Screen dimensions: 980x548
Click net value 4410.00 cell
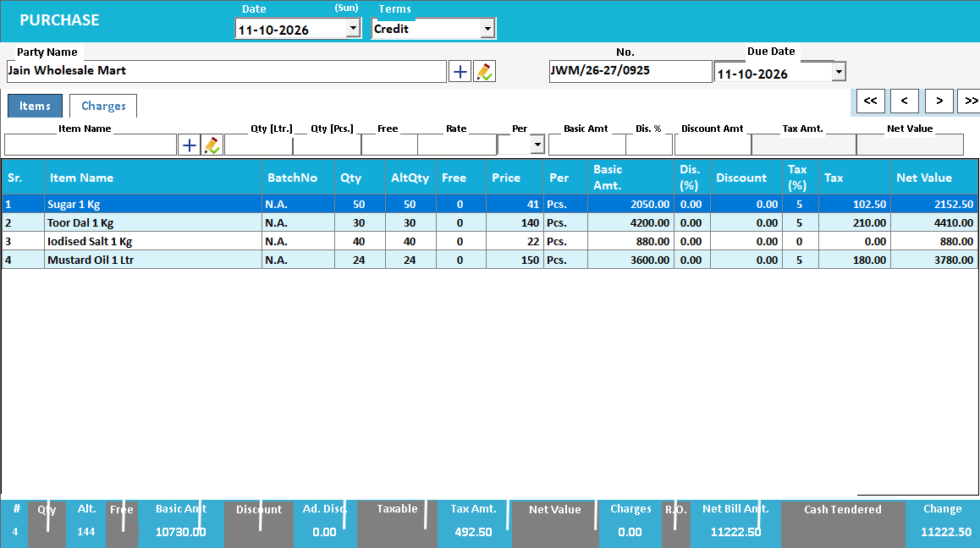[x=933, y=223]
